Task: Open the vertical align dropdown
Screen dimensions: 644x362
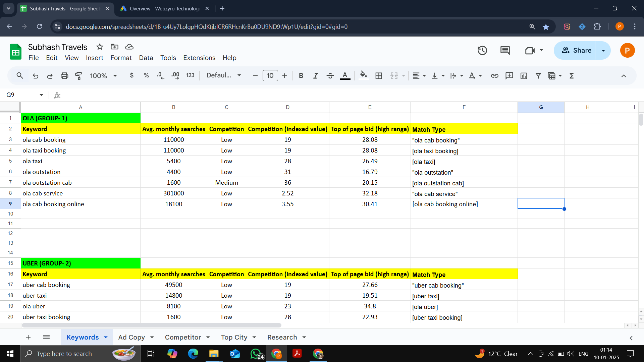Action: click(x=438, y=76)
